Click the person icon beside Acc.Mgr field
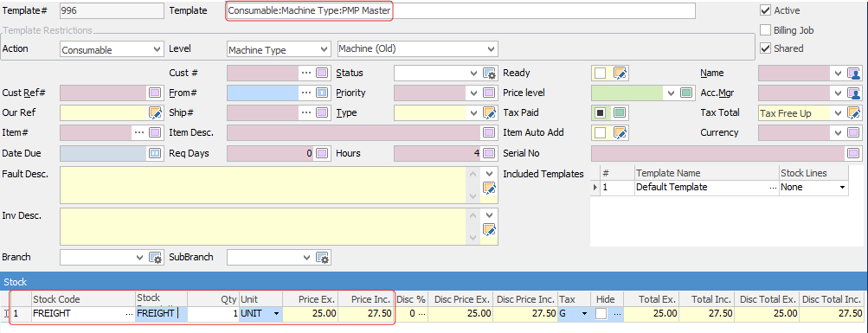This screenshot has width=868, height=333. (853, 93)
